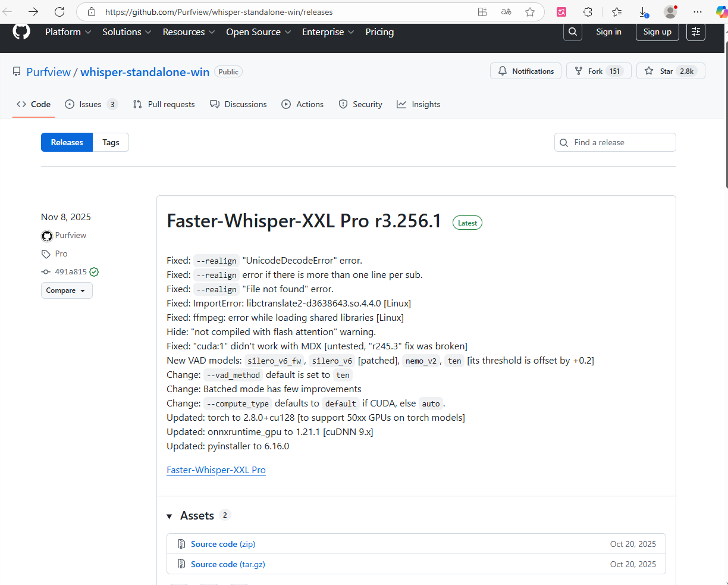Expand the Compare dropdown

point(66,290)
